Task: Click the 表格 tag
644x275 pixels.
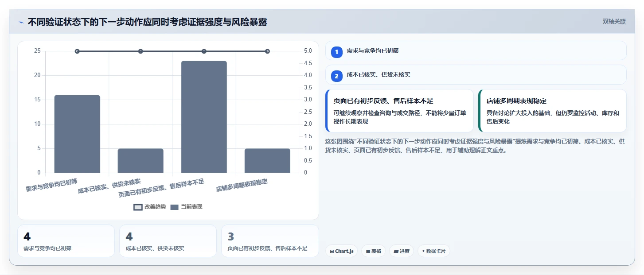Action: click(374, 251)
